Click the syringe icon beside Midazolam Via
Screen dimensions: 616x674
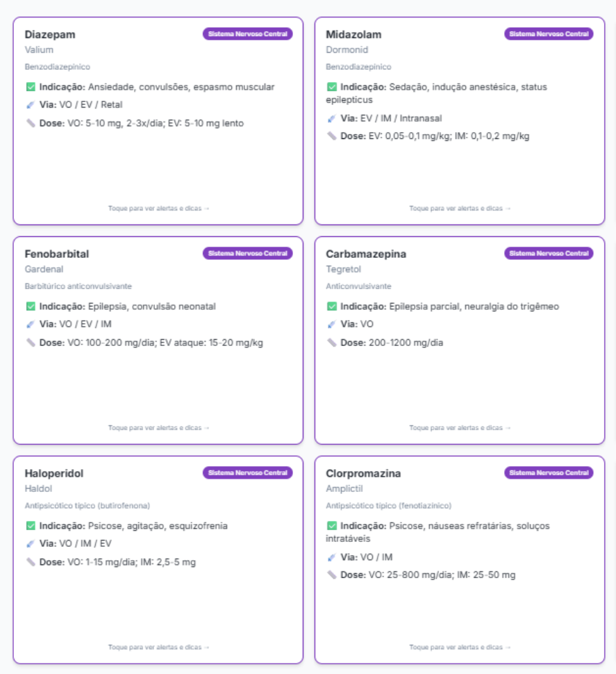coord(332,119)
